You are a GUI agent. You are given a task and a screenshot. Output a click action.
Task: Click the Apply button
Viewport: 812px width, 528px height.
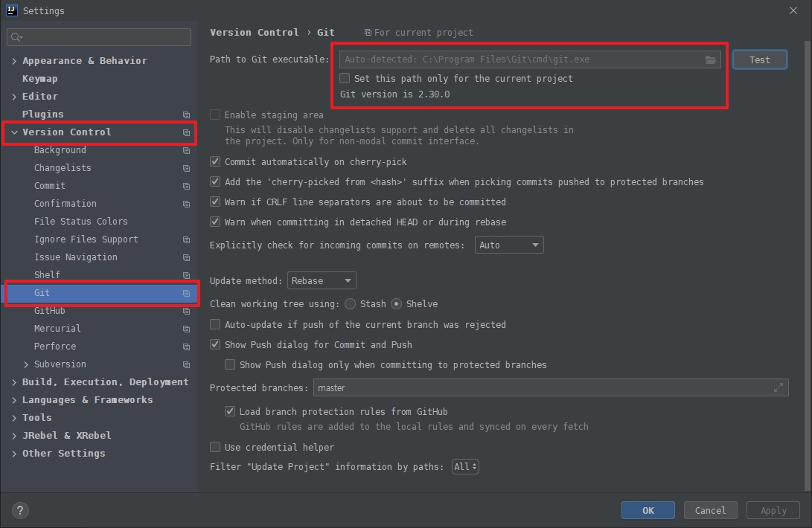tap(773, 510)
